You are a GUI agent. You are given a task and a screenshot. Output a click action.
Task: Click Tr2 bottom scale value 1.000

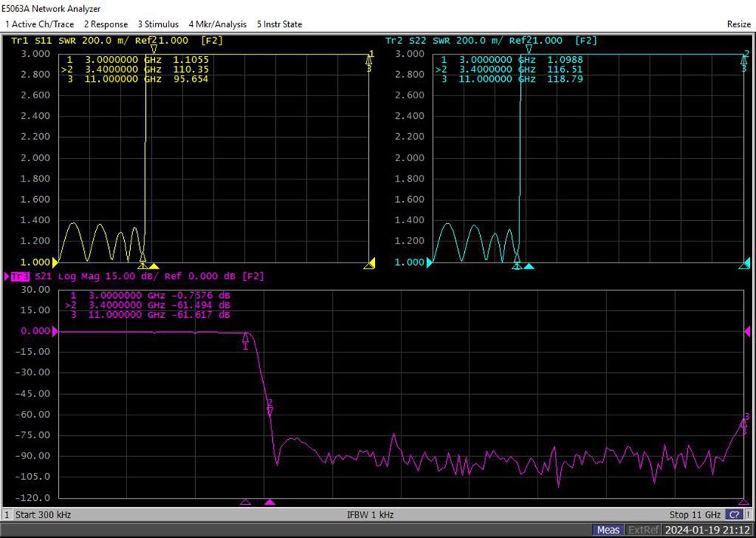click(411, 263)
